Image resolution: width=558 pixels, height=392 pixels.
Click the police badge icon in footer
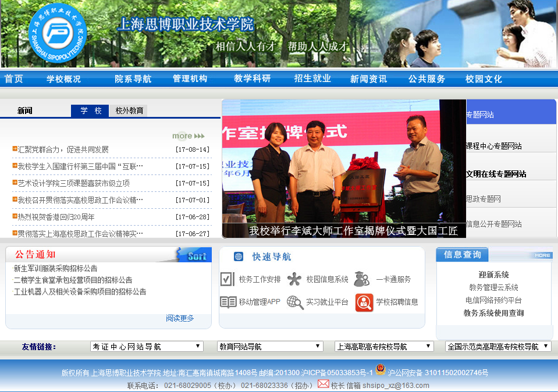pyautogui.click(x=381, y=370)
